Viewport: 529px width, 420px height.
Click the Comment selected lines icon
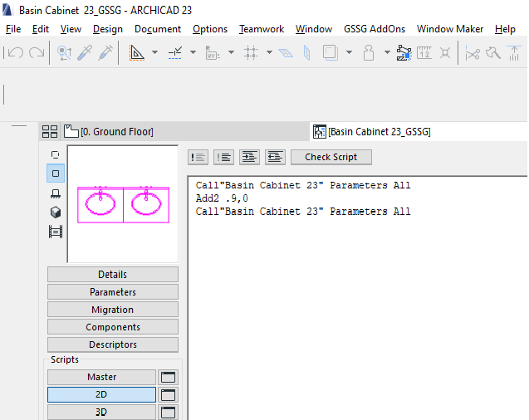point(198,157)
